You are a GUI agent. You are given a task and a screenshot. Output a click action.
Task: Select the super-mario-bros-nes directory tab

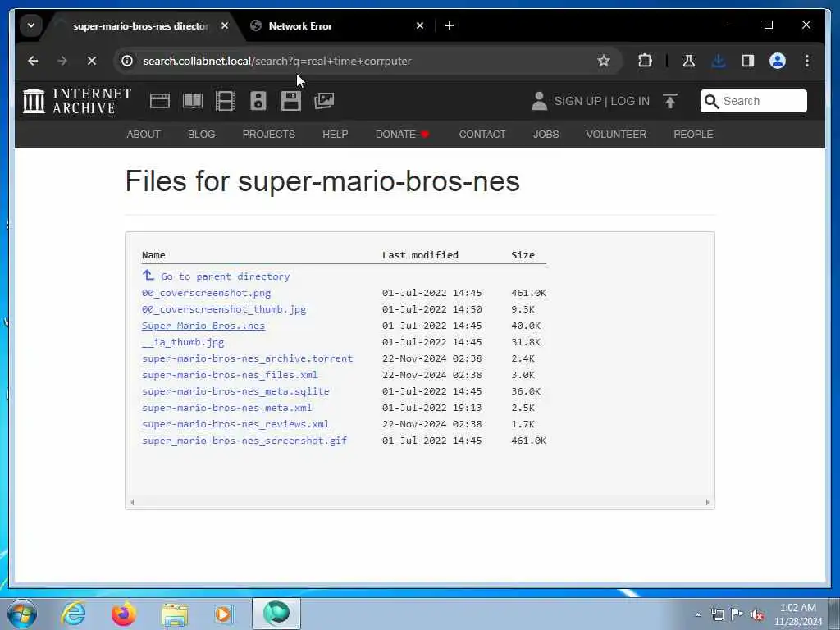click(x=140, y=25)
